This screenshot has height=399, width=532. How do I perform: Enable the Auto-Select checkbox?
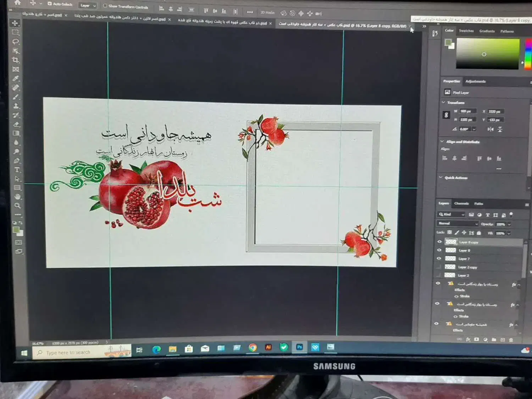tap(50, 4)
